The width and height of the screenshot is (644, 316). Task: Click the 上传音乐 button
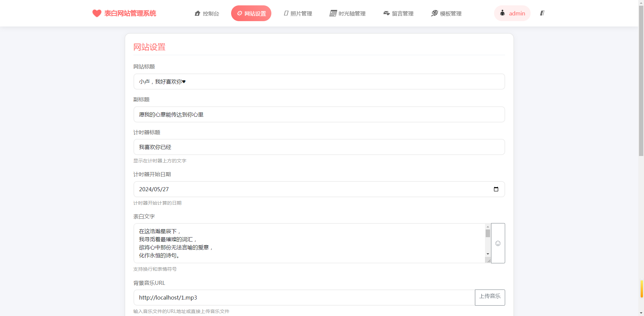point(490,298)
